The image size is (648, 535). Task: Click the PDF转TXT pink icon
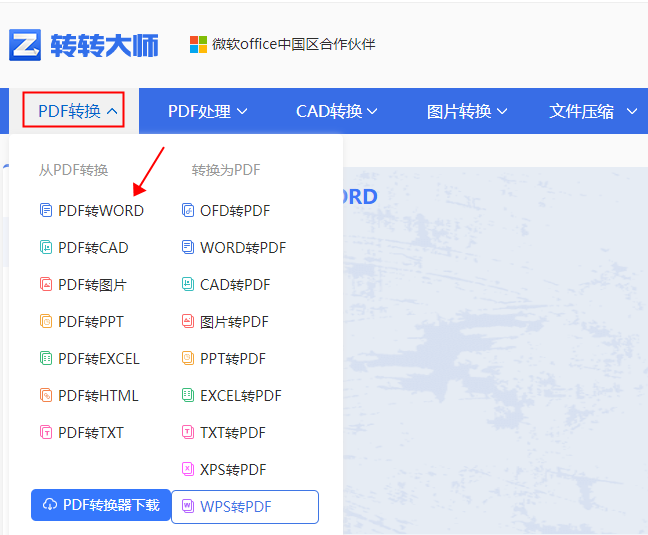click(x=46, y=433)
